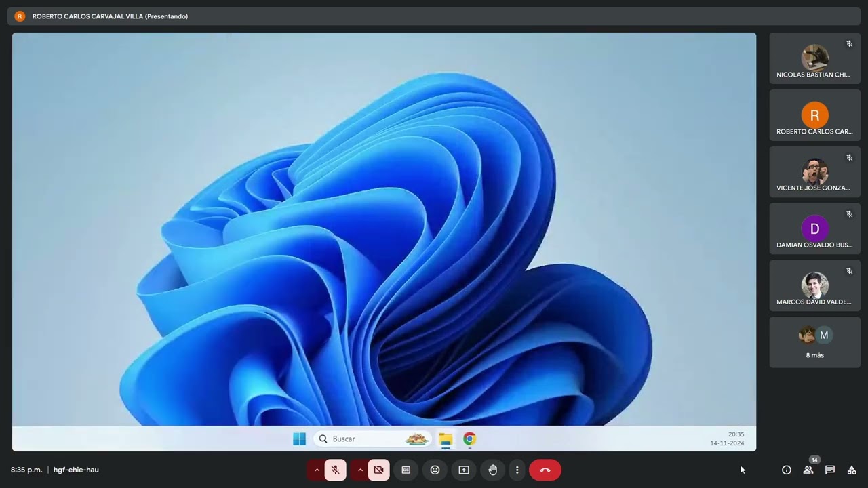Open meeting details info icon
This screenshot has width=868, height=488.
tap(787, 470)
